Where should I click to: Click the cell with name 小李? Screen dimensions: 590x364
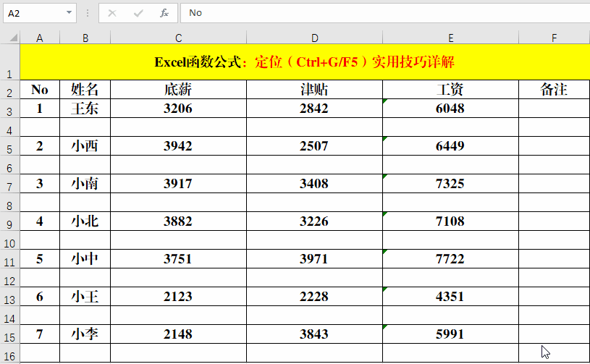85,334
